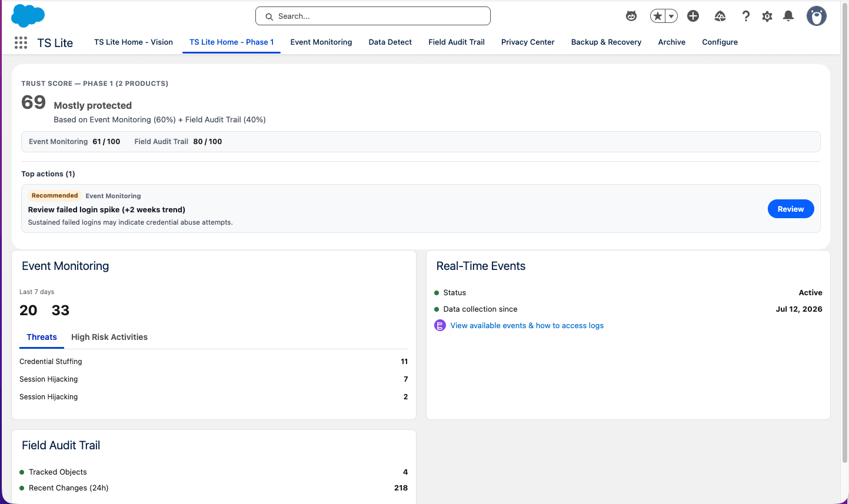Open the Backup & Recovery tab
Screen dimensions: 849x504
pyautogui.click(x=606, y=42)
